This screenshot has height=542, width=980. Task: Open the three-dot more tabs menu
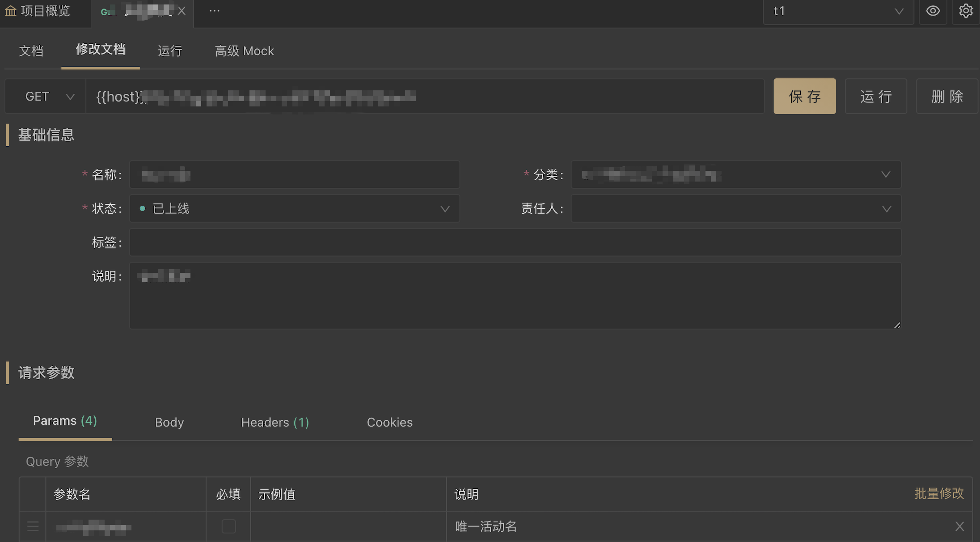215,11
